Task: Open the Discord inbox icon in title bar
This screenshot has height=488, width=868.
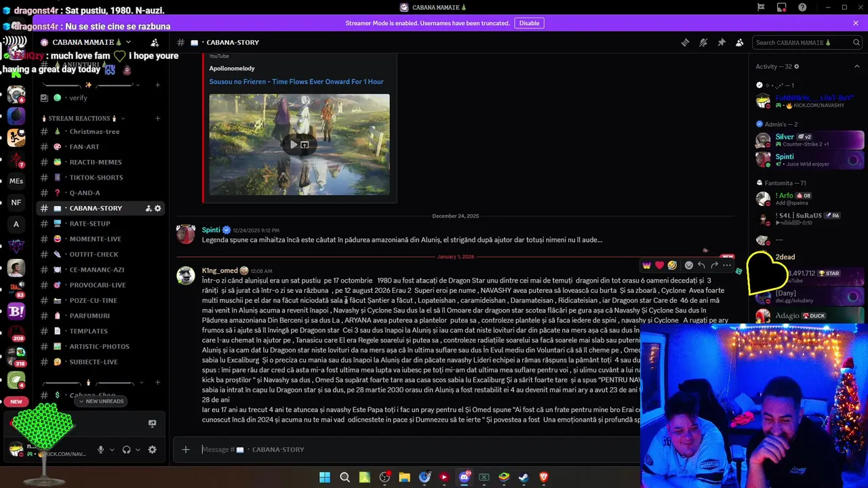Action: click(x=781, y=7)
